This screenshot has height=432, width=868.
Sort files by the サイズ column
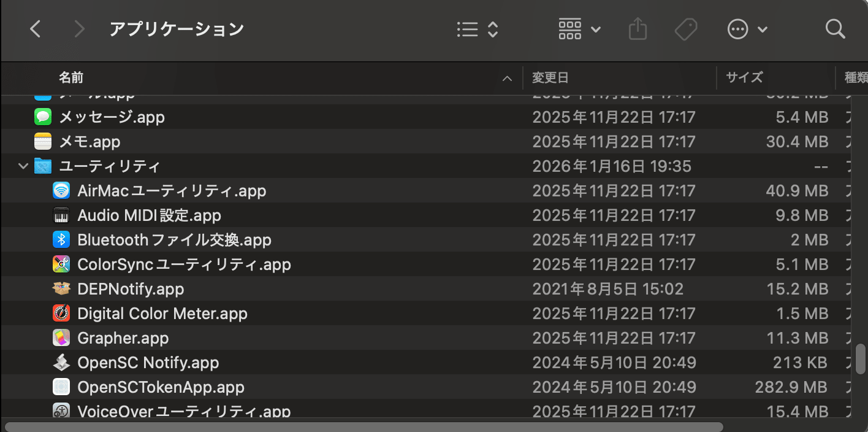click(743, 78)
